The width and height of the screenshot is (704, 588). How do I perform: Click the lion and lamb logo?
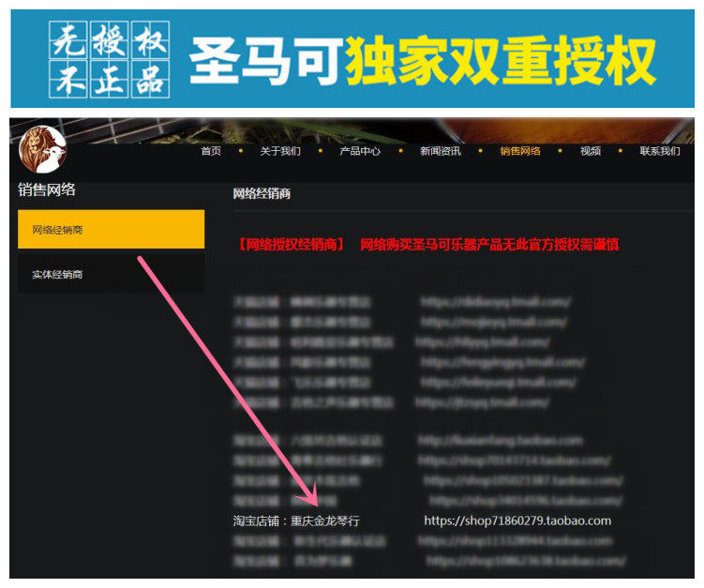pyautogui.click(x=43, y=150)
